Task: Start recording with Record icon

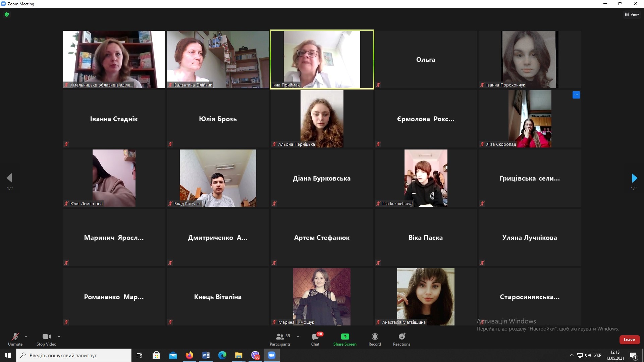Action: point(375,337)
